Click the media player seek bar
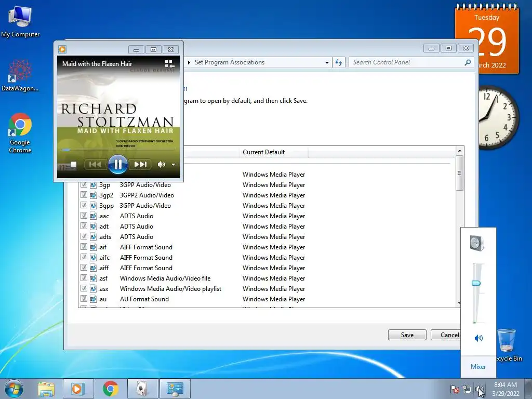 (x=118, y=149)
